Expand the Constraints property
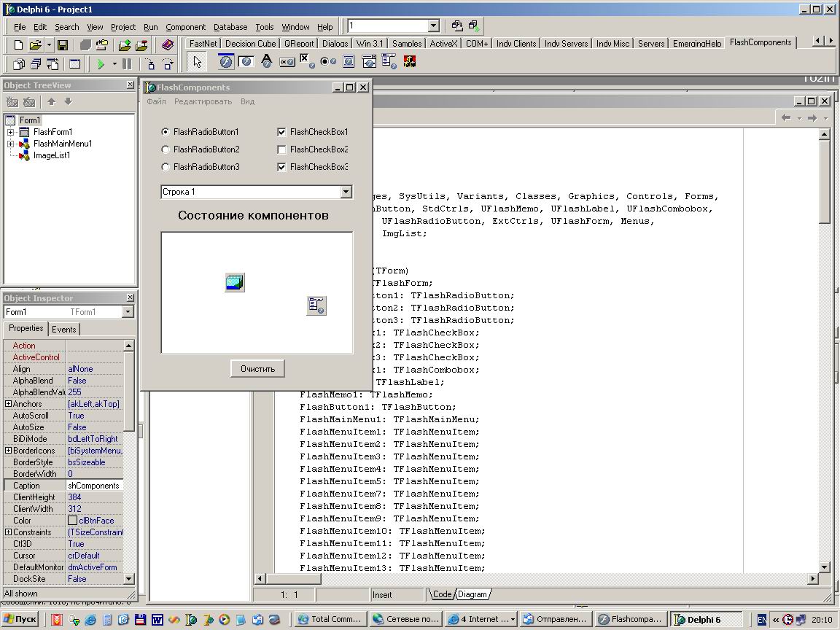The width and height of the screenshot is (840, 630). click(8, 532)
